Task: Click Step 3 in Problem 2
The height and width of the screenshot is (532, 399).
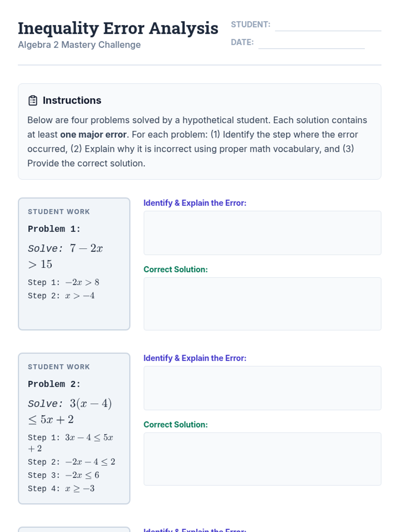Action: [64, 475]
